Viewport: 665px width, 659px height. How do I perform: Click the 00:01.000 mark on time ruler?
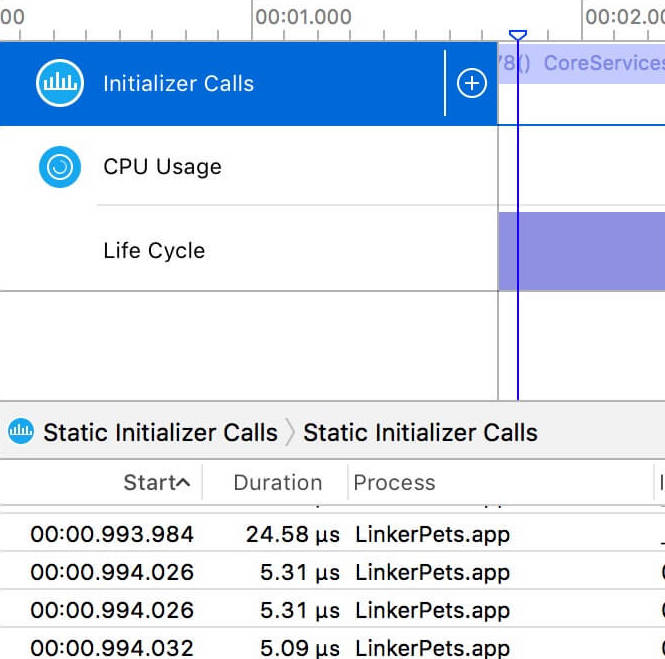point(303,17)
